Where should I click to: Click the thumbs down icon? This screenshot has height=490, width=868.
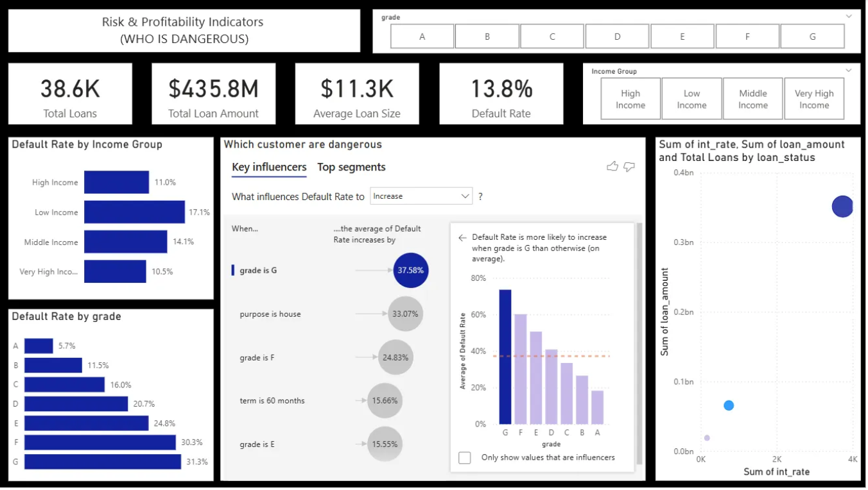click(629, 167)
